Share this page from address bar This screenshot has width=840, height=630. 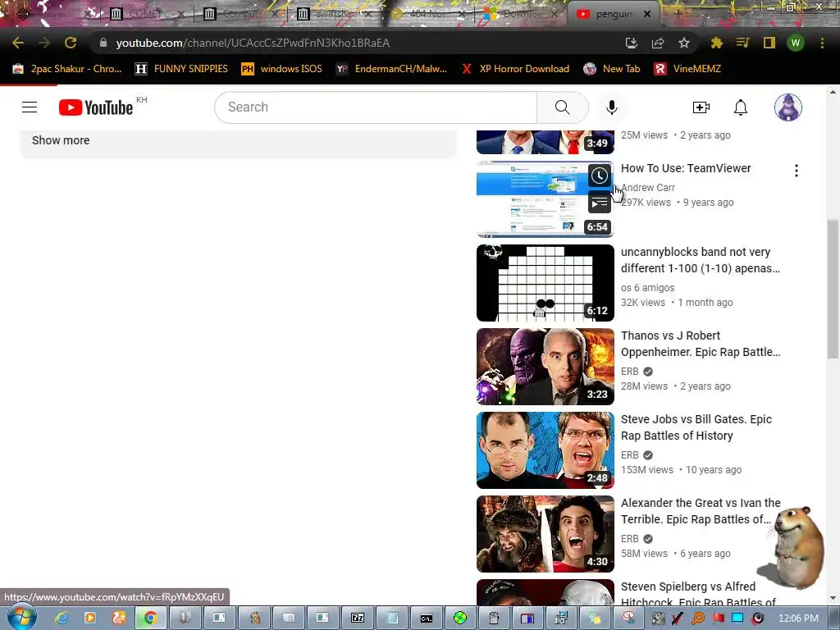click(x=657, y=43)
